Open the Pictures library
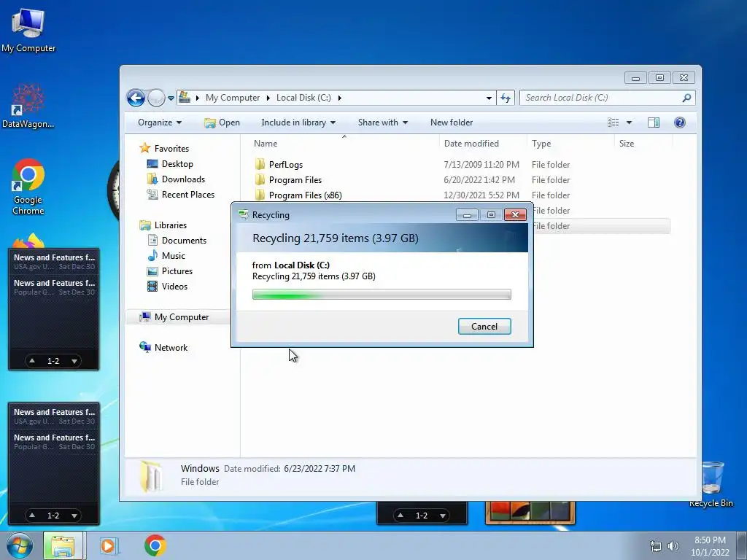747x560 pixels. (170, 271)
